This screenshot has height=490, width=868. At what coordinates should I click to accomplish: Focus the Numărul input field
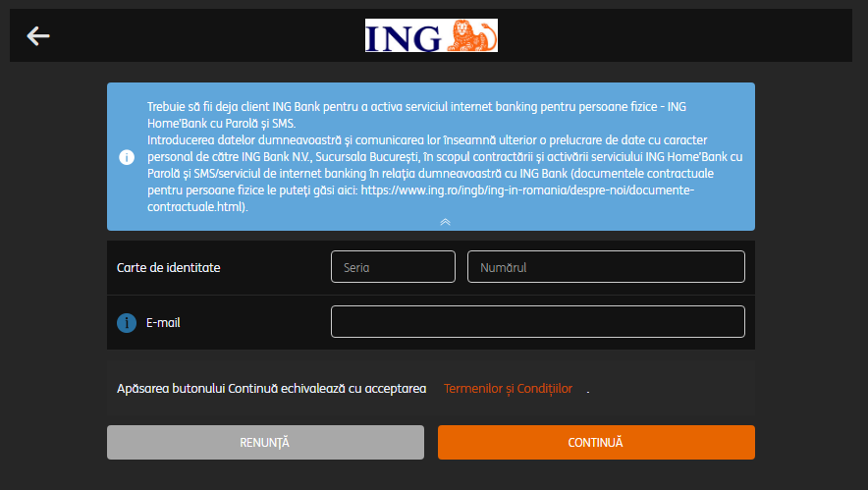[606, 267]
